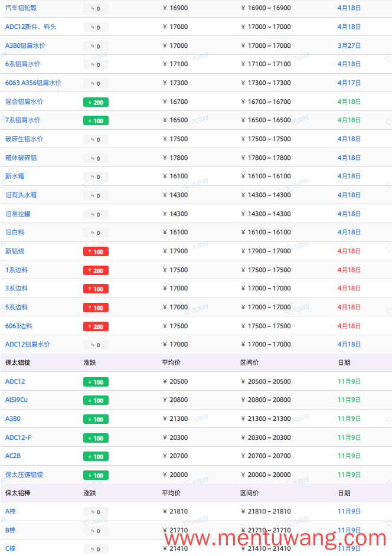Open the 5系边料 link

(17, 307)
